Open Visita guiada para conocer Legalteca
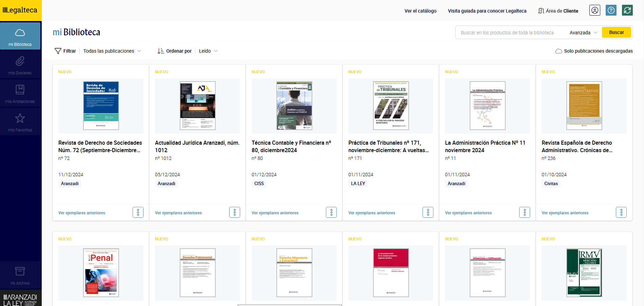 click(487, 11)
